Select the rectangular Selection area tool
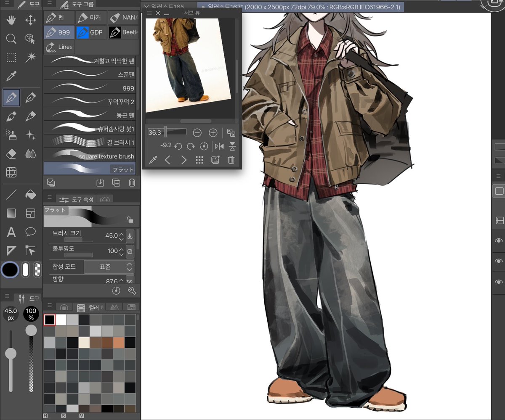 pos(11,58)
